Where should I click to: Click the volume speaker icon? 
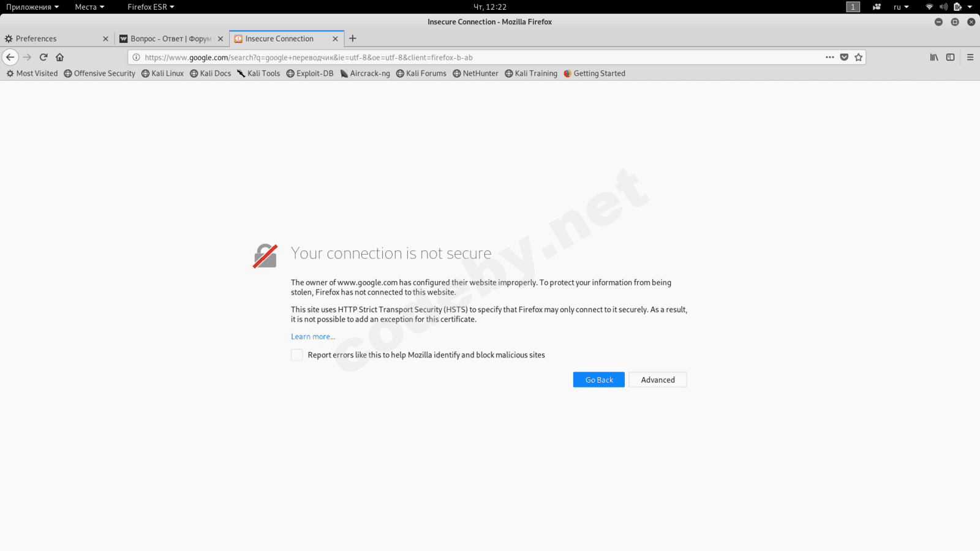(943, 7)
